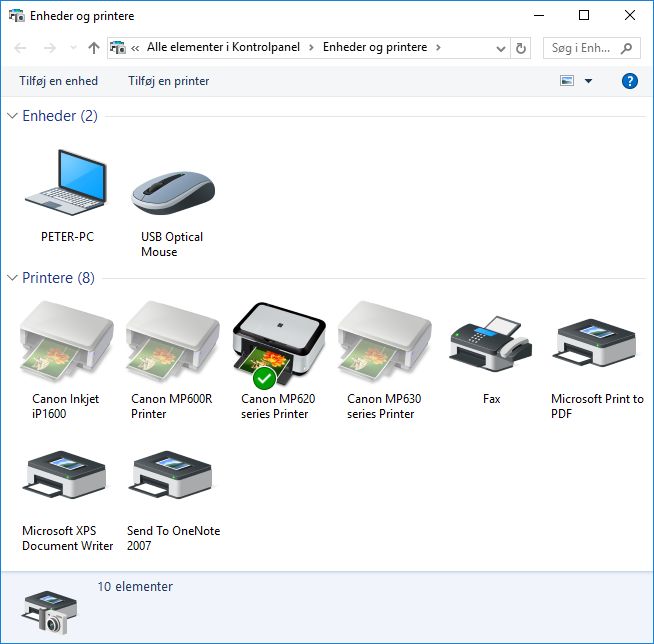The height and width of the screenshot is (644, 654).
Task: Click the back navigation arrow
Action: pyautogui.click(x=20, y=48)
